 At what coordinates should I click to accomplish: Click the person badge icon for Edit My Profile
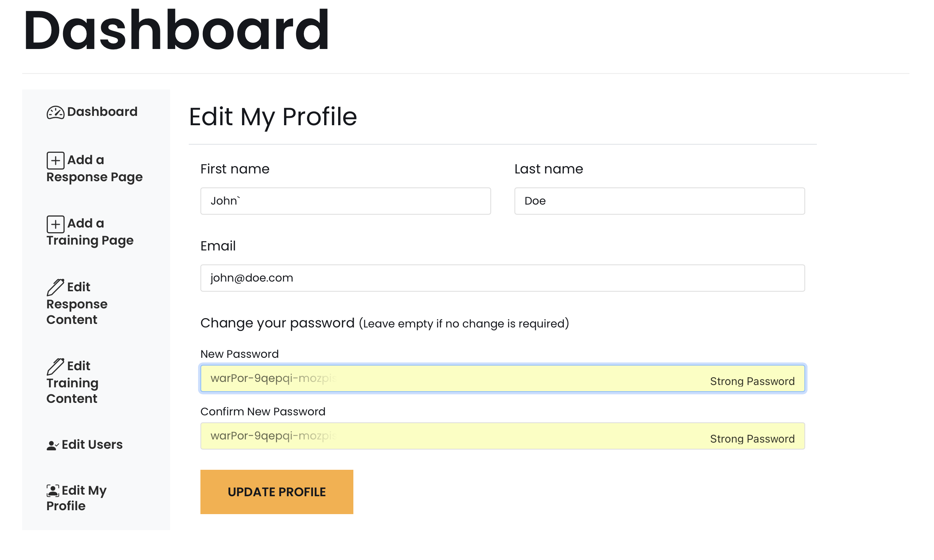coord(53,491)
